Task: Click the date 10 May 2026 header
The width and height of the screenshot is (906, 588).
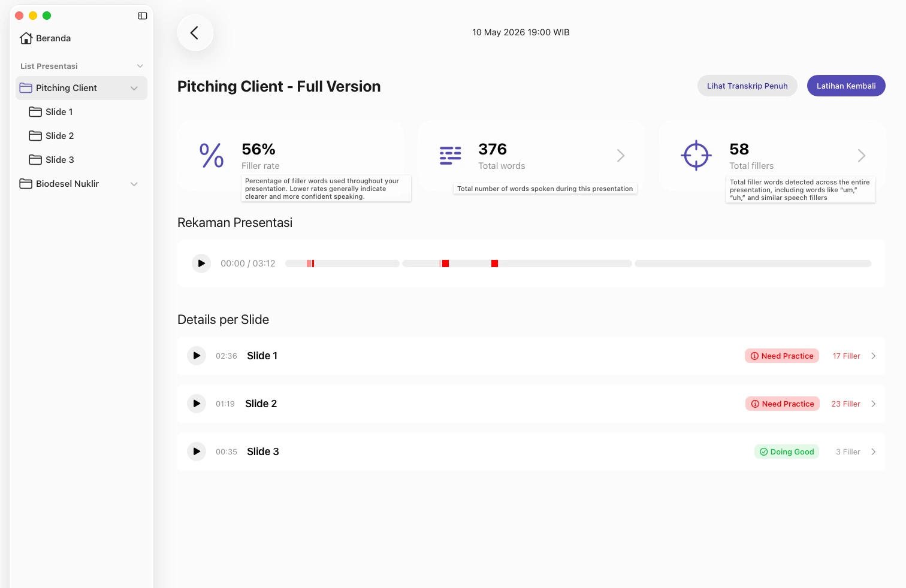Action: 521,32
